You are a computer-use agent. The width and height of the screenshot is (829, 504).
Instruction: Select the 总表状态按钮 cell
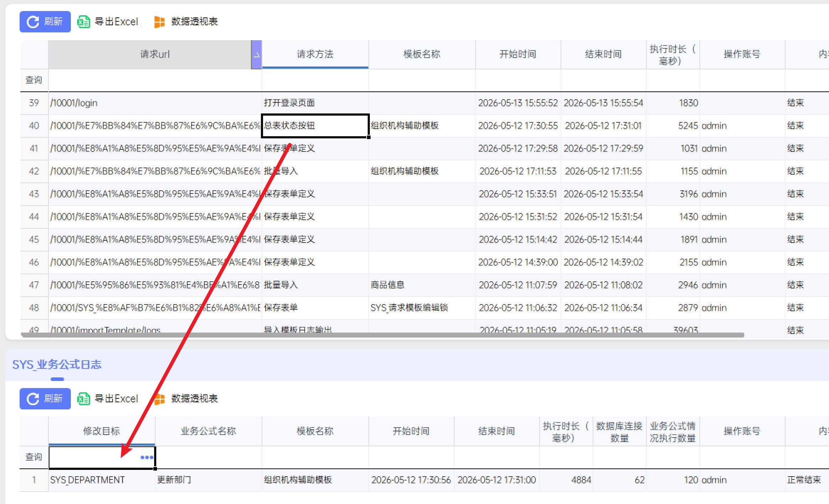315,126
